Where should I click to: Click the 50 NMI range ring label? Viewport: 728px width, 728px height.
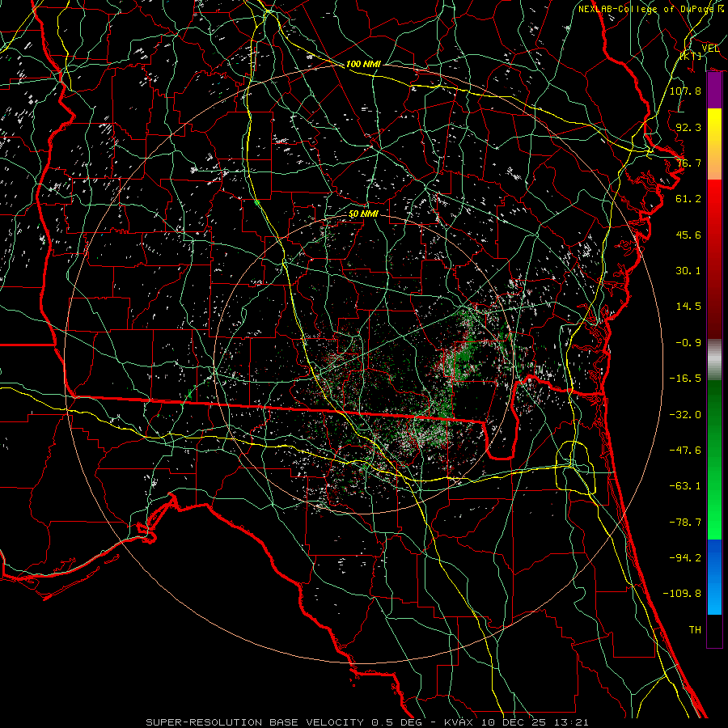[363, 214]
